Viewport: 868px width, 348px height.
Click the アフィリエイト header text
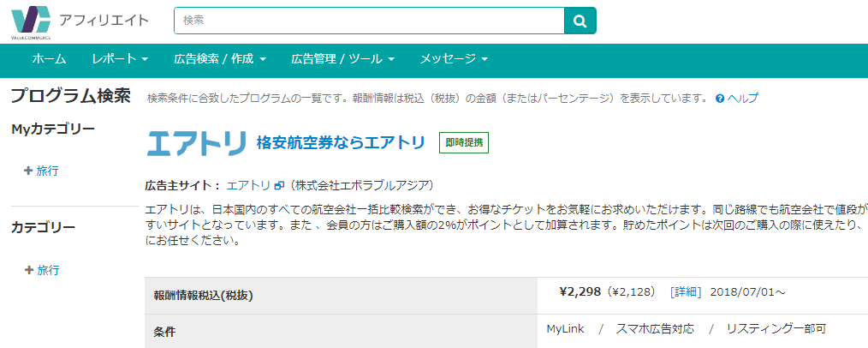104,21
